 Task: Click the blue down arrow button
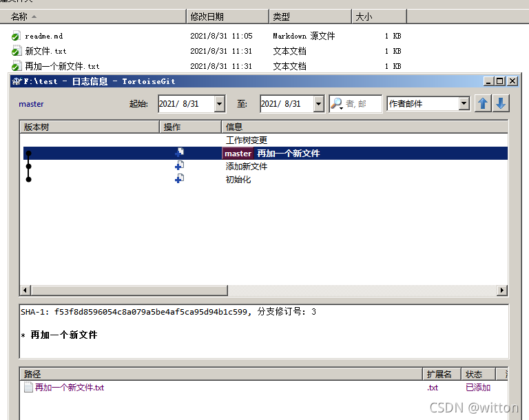pyautogui.click(x=501, y=103)
